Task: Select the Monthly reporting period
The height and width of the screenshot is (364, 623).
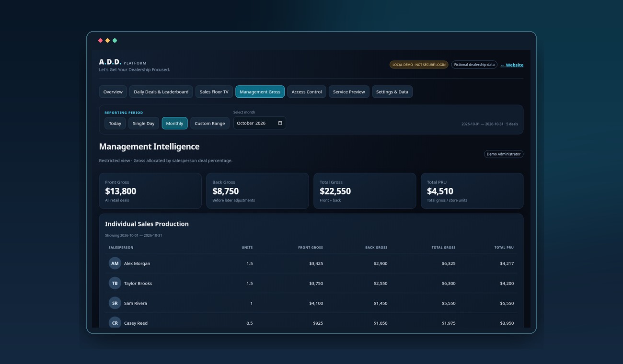Action: point(174,123)
